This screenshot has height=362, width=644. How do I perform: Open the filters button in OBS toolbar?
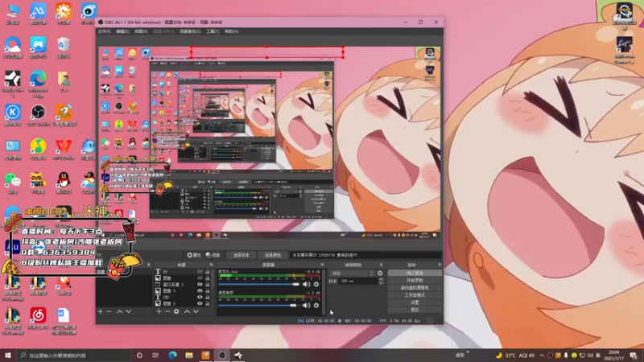(x=213, y=255)
